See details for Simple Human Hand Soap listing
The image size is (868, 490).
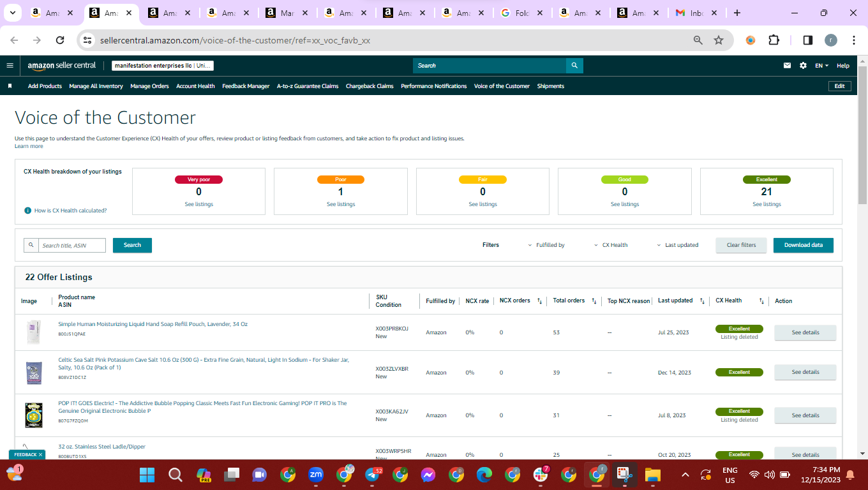[x=805, y=332]
